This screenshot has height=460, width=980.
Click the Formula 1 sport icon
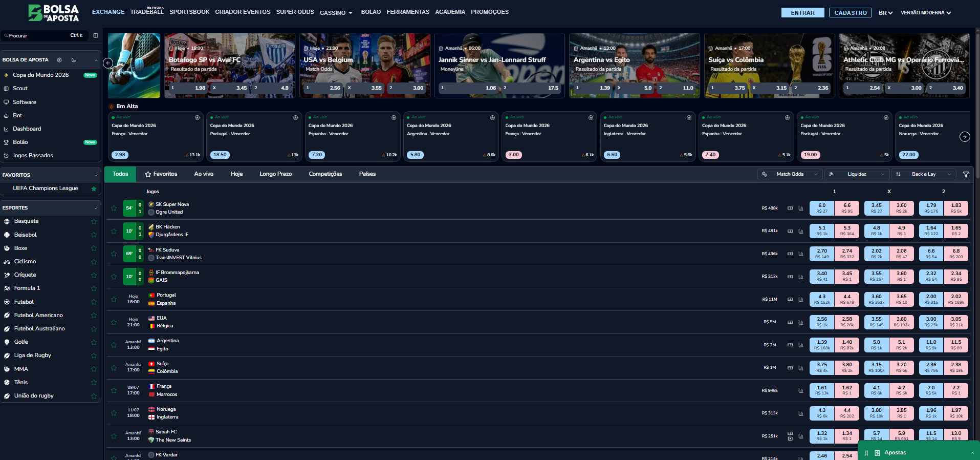[7, 288]
